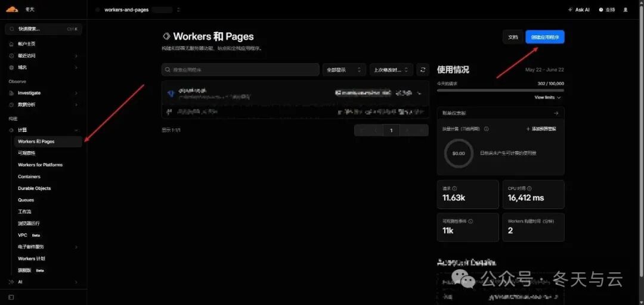Click info icon beside CPU time stat
The width and height of the screenshot is (644, 305).
[x=530, y=188]
